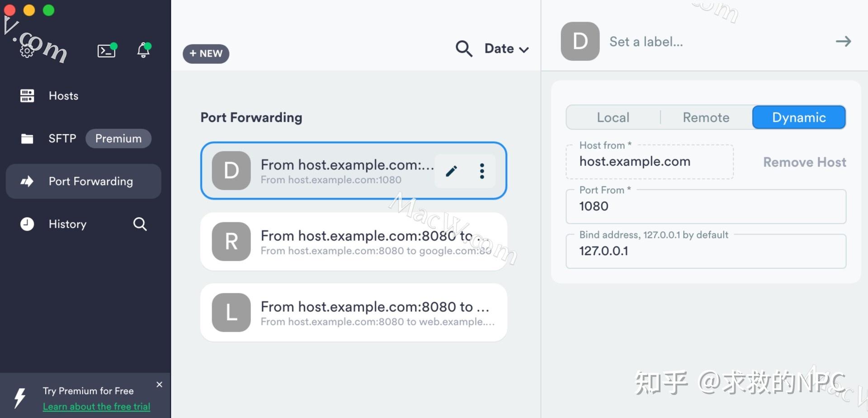Image resolution: width=868 pixels, height=418 pixels.
Task: Open sidebar search next to History
Action: click(140, 224)
